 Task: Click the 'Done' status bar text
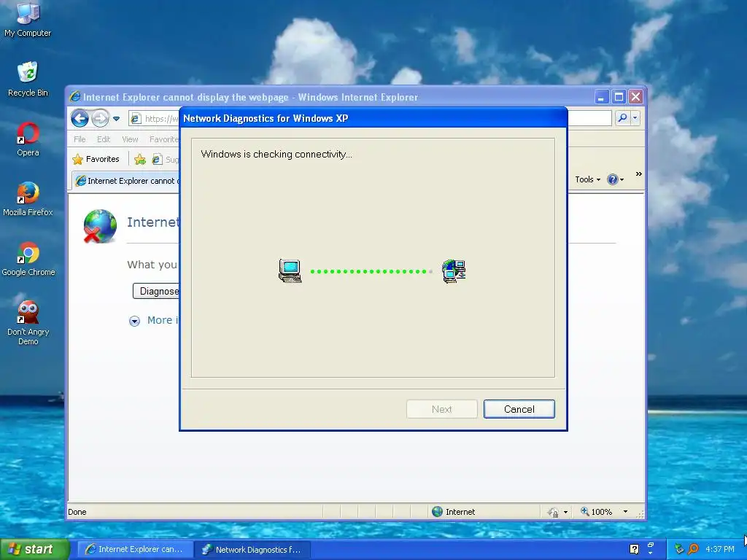[x=77, y=512]
